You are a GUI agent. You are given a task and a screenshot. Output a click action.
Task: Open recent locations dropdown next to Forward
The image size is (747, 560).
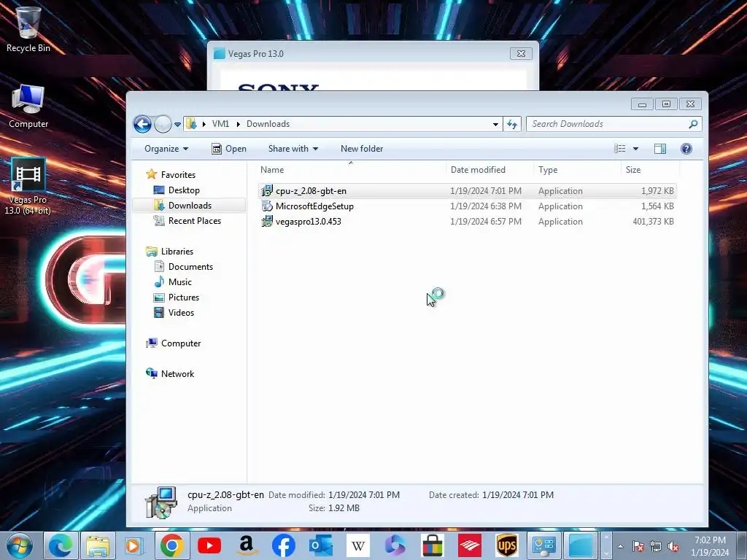coord(178,124)
